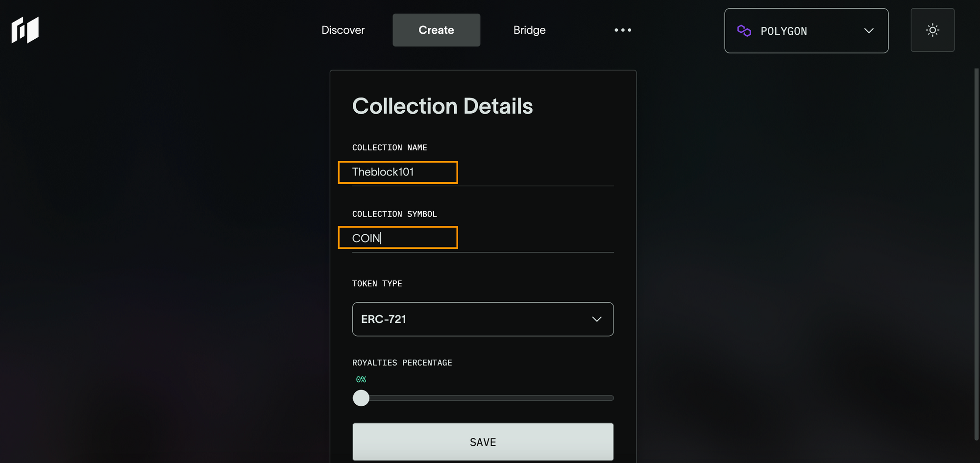Click the Polygon network logo icon

(x=744, y=31)
